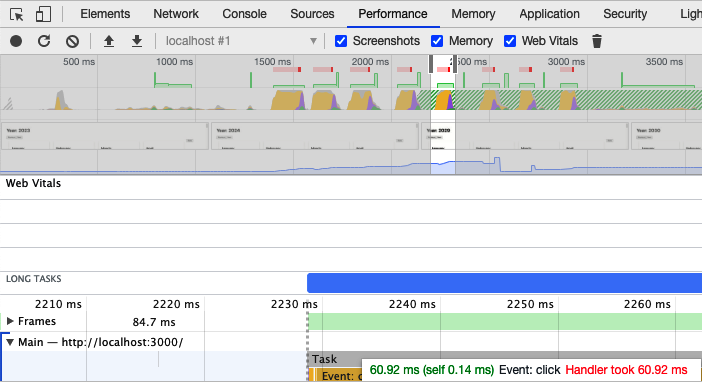The image size is (702, 382).
Task: Uncheck the Screenshots checkbox
Action: click(x=341, y=41)
